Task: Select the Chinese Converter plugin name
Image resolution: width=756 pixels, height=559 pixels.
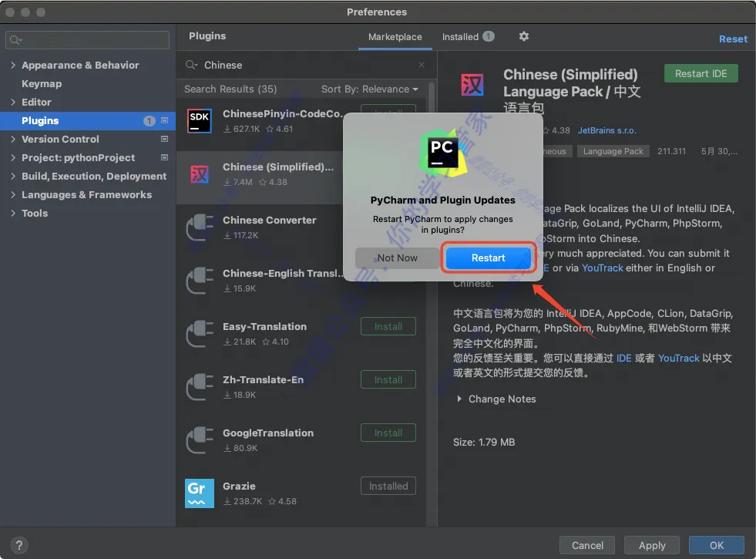Action: 269,221
